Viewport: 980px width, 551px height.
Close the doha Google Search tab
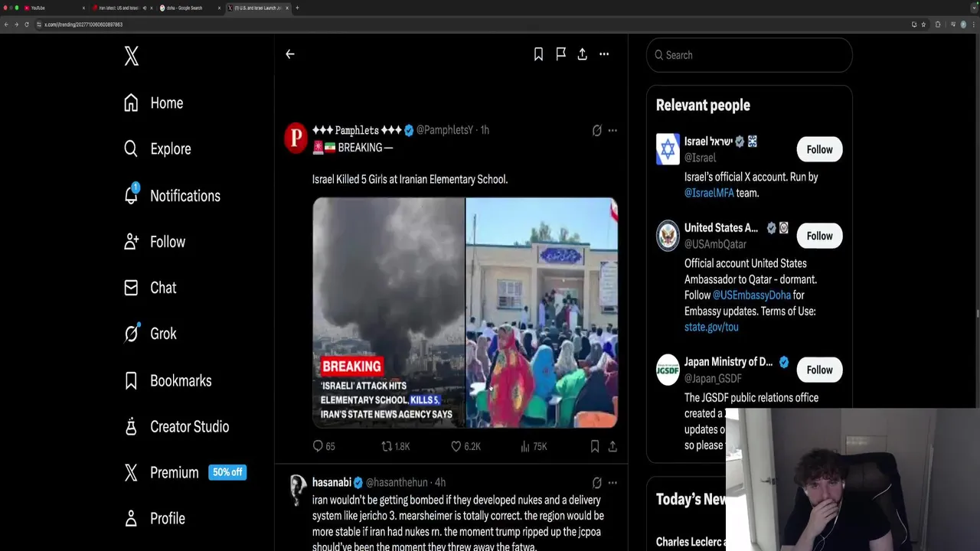(x=219, y=8)
